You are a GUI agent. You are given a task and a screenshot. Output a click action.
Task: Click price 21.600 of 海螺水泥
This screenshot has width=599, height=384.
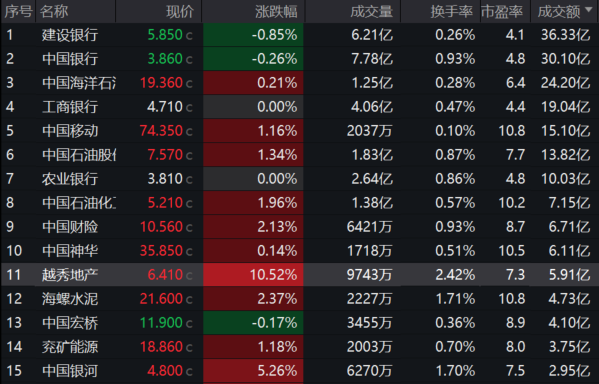click(x=161, y=299)
